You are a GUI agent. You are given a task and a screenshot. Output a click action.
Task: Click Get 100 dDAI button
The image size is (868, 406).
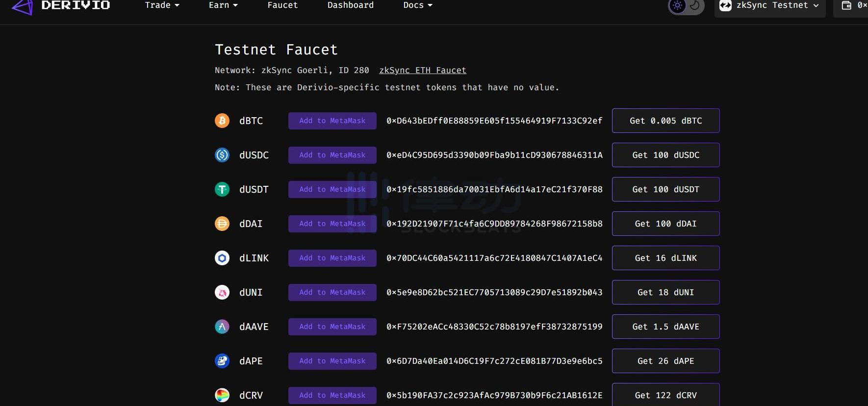pos(666,224)
